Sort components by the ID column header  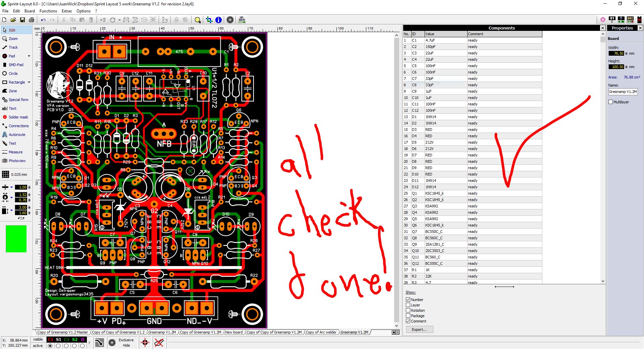click(418, 34)
